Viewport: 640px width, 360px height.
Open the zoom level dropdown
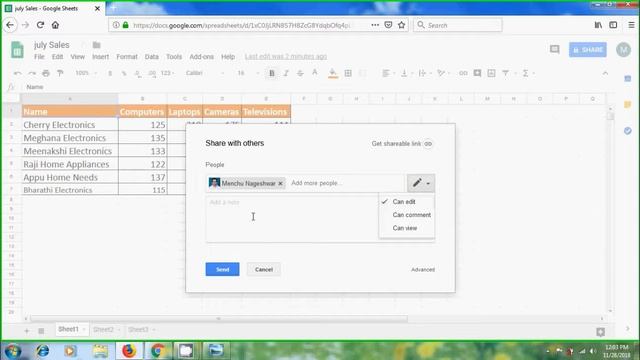pos(86,73)
